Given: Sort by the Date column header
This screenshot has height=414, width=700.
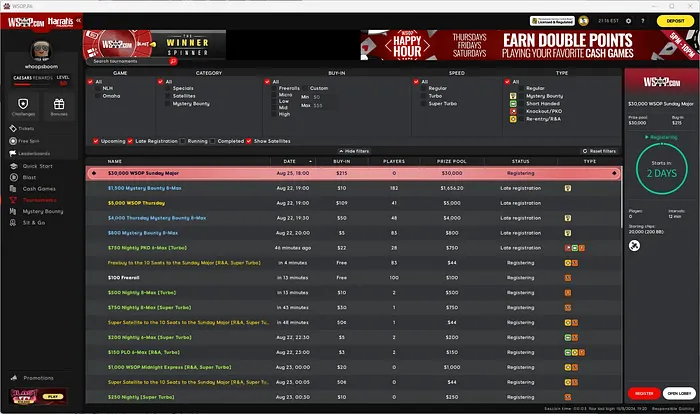Looking at the screenshot, I should tap(292, 161).
